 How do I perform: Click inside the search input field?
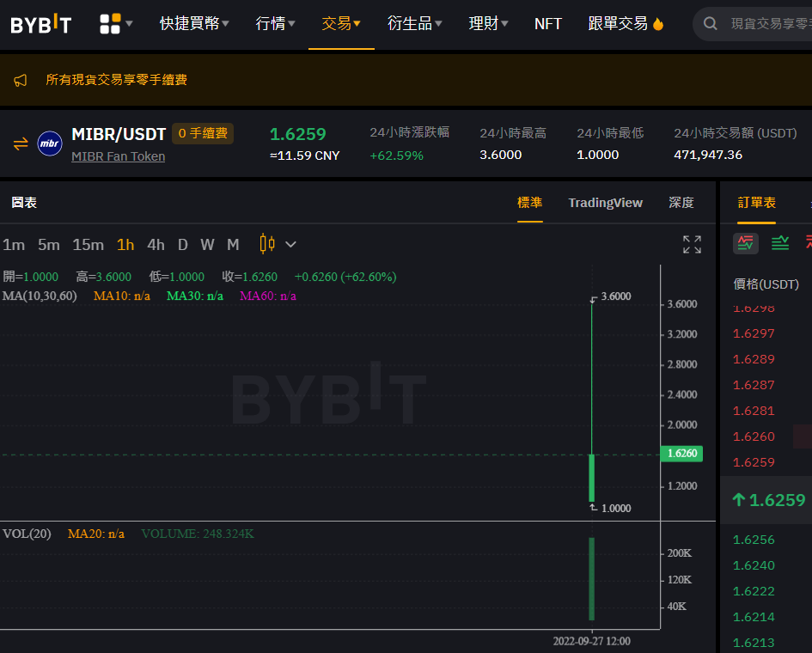(x=771, y=23)
